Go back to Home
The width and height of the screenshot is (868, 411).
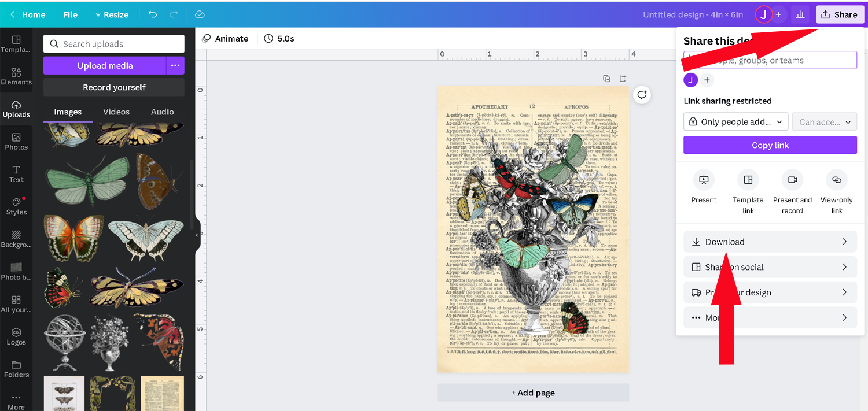coord(28,14)
